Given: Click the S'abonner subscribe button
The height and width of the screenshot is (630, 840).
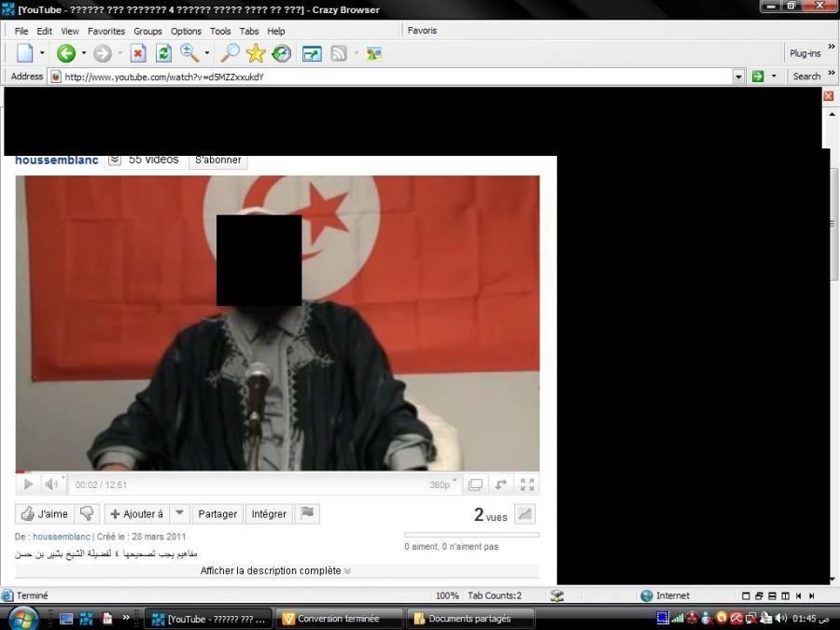Looking at the screenshot, I should [218, 160].
